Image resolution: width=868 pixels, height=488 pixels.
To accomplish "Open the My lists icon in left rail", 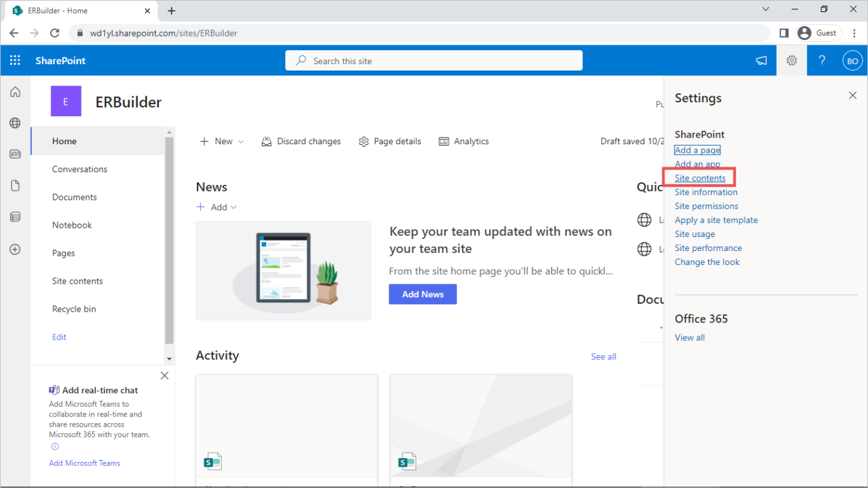I will (15, 217).
